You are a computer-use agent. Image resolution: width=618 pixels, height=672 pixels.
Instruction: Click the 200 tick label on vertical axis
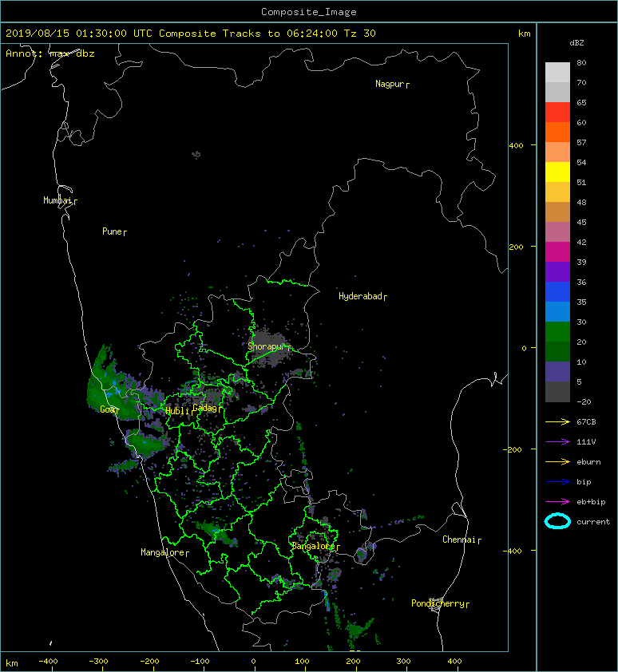(517, 247)
